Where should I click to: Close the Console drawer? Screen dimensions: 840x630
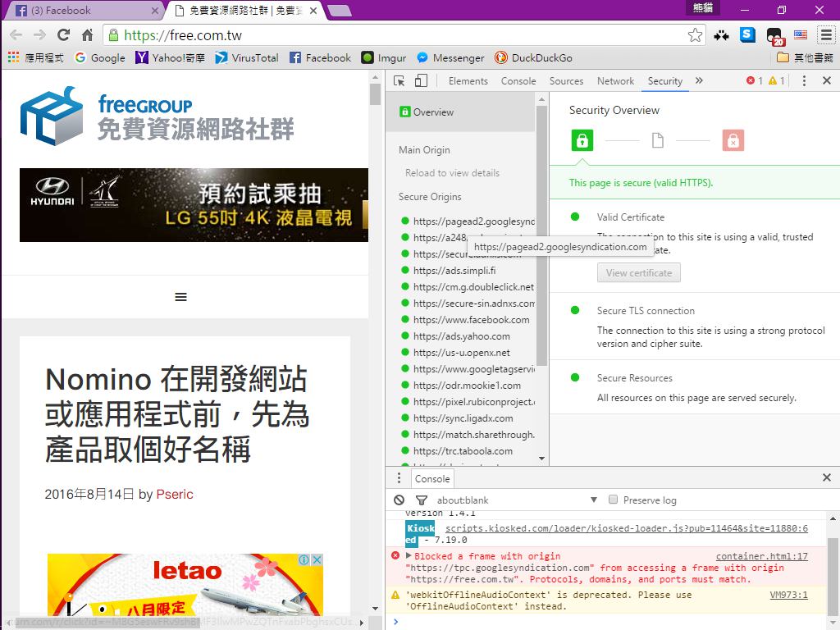pyautogui.click(x=826, y=477)
